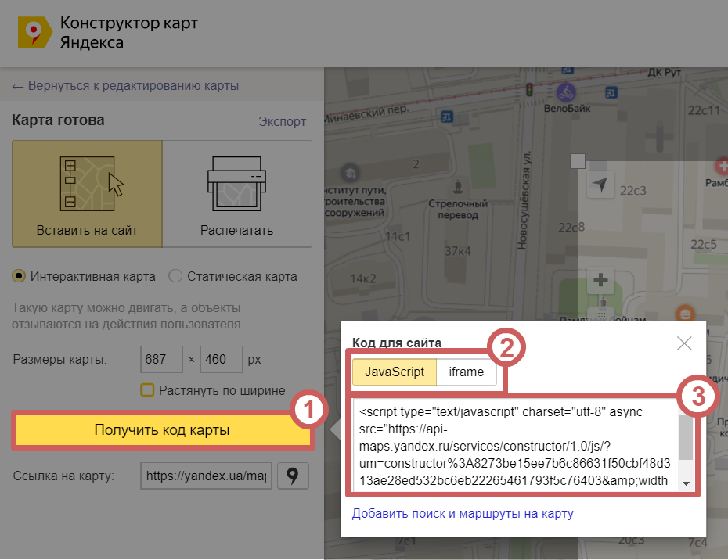The height and width of the screenshot is (560, 728).
Task: Click the map width field showing 687
Action: click(x=161, y=360)
